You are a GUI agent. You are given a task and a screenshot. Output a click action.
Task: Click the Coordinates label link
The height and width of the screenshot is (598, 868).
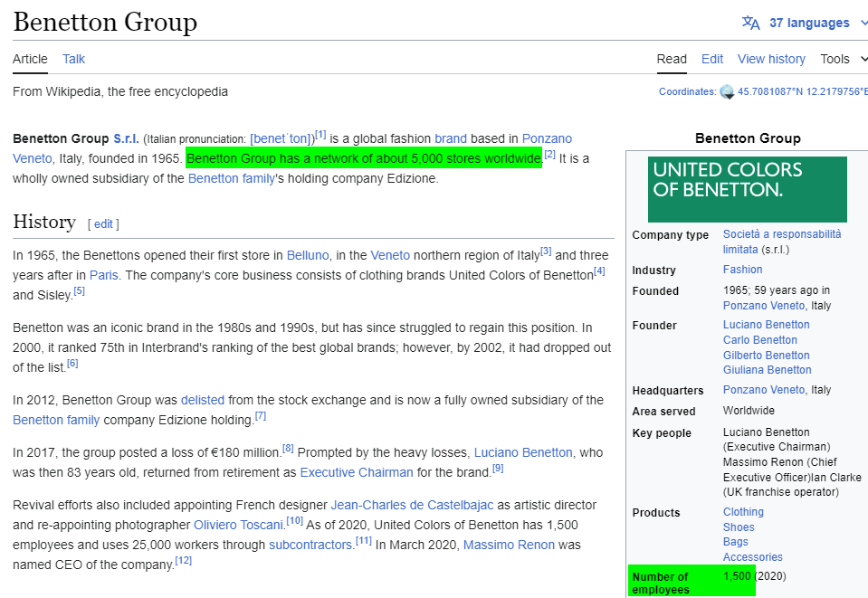point(686,92)
